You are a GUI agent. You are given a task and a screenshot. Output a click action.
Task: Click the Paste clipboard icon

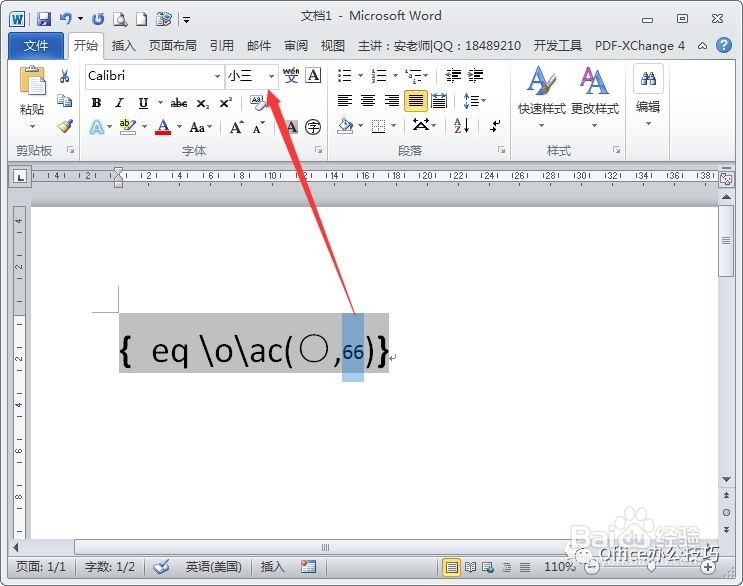[32, 81]
